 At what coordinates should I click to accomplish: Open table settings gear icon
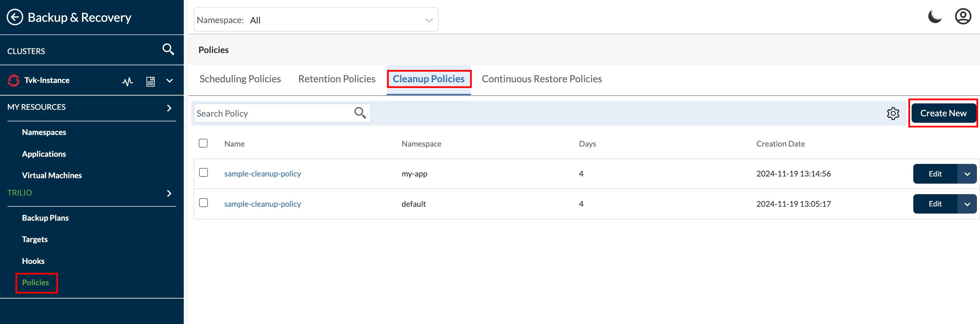pos(893,113)
